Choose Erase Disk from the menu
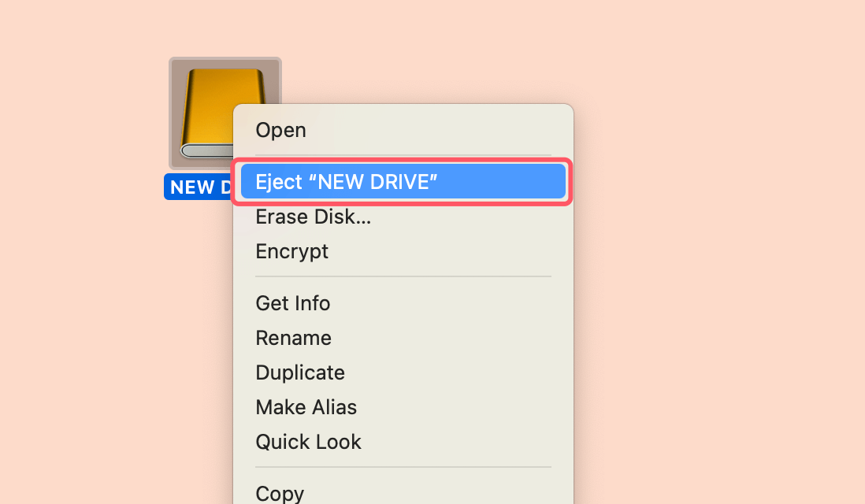Image resolution: width=865 pixels, height=504 pixels. 313,217
